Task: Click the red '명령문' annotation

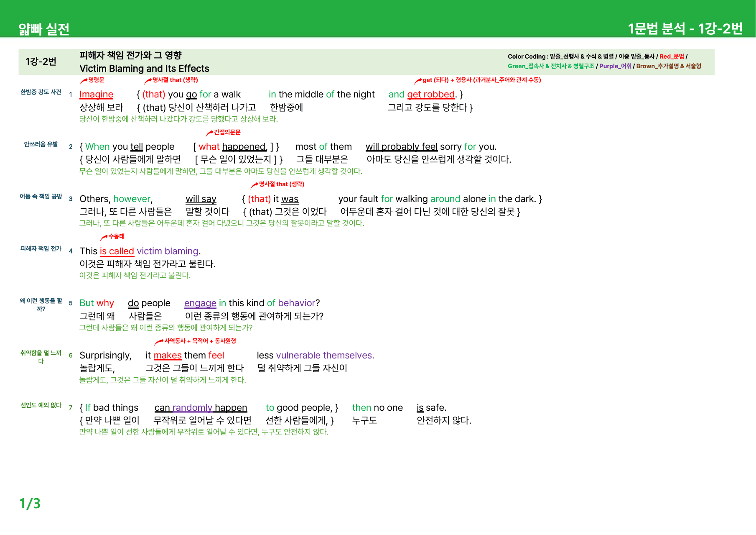Action: coord(96,80)
